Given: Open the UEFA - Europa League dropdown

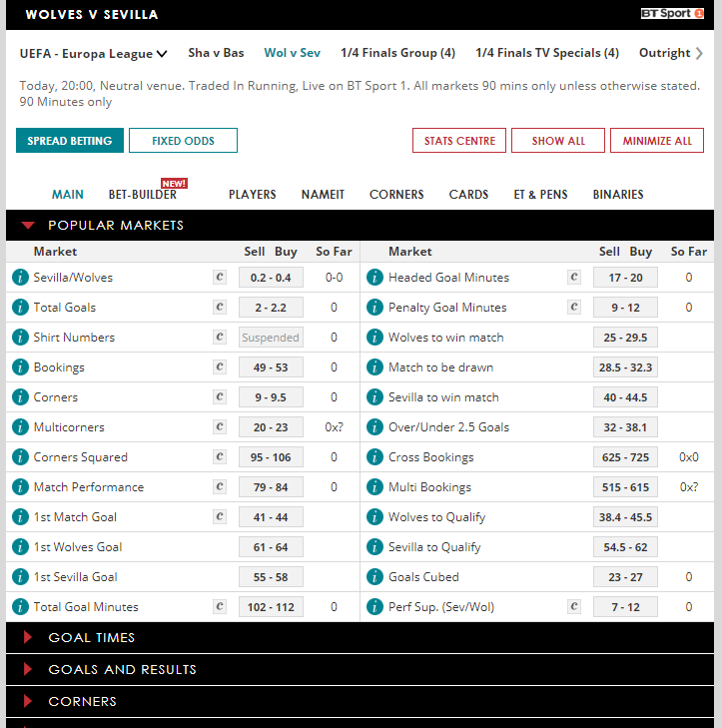Looking at the screenshot, I should 93,54.
